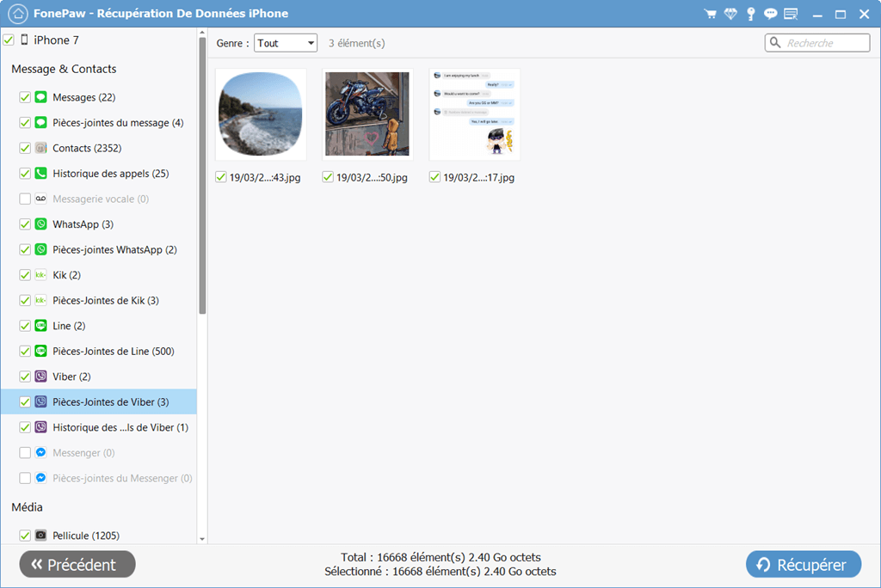The width and height of the screenshot is (881, 588).
Task: Click the Pièces-jointes du message icon
Action: point(40,122)
